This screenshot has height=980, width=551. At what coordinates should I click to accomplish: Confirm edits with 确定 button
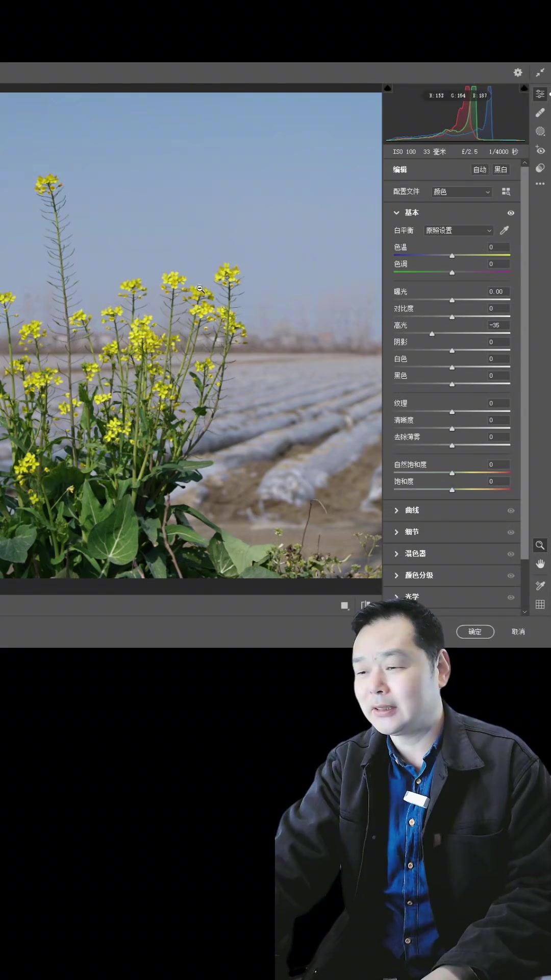point(475,631)
